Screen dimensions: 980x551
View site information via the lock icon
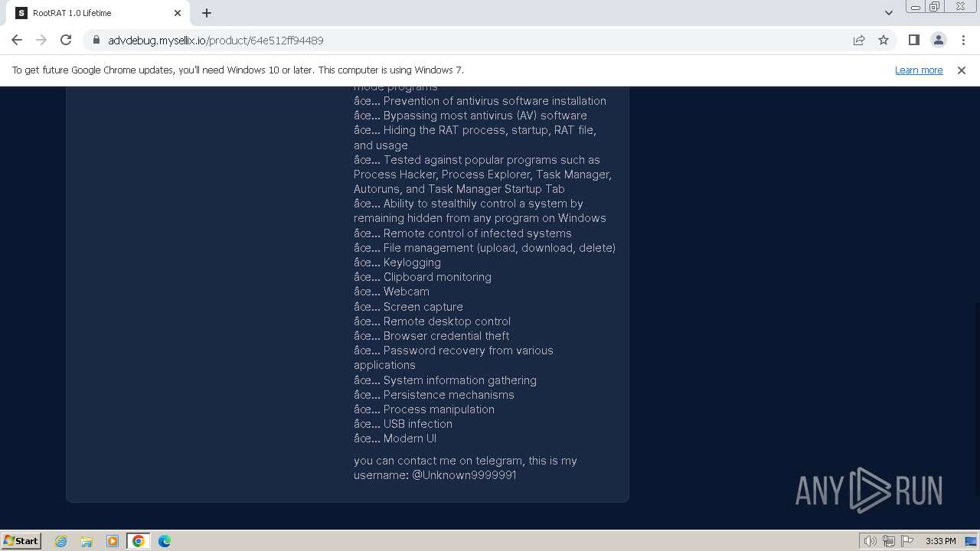tap(96, 40)
